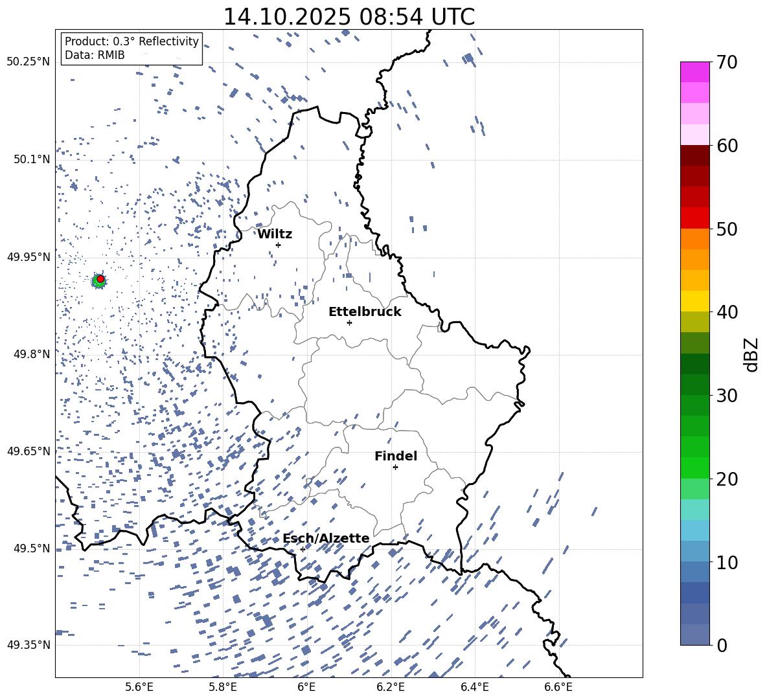The width and height of the screenshot is (767, 700).
Task: Click the colorbar tick label 30
Action: coord(727,396)
